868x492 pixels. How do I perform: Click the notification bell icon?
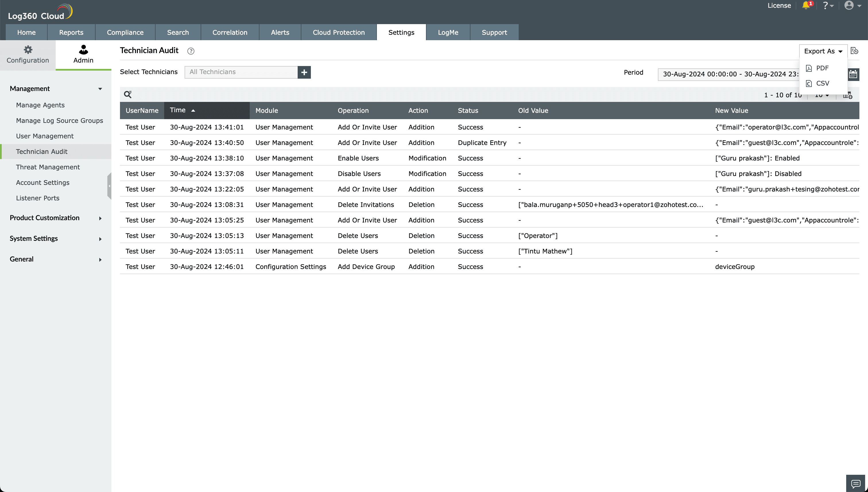(806, 5)
